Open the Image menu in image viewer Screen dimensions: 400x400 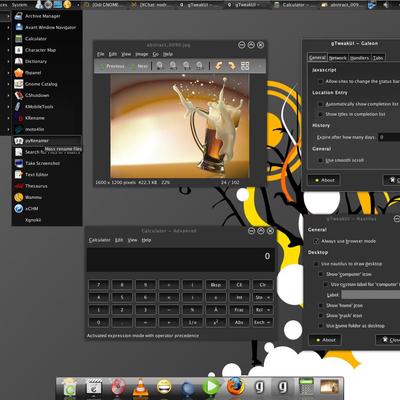(142, 54)
